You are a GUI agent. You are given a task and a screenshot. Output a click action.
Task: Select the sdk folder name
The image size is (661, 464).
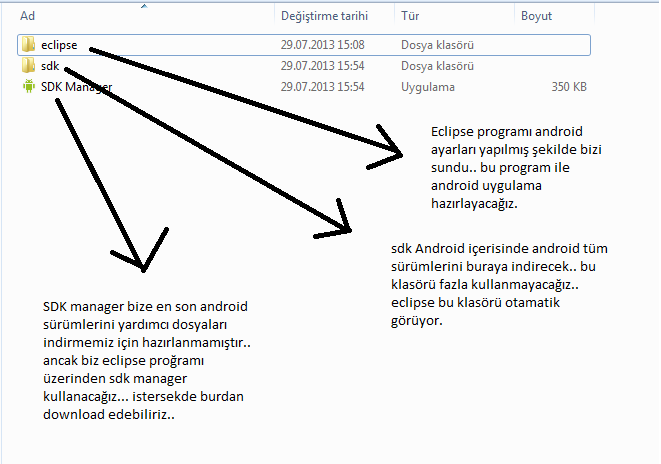point(50,66)
